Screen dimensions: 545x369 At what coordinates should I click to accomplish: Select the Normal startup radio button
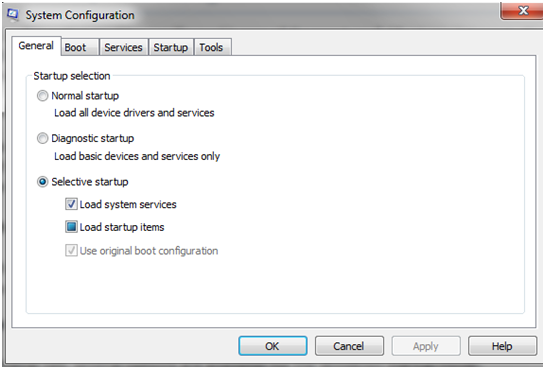click(x=42, y=96)
